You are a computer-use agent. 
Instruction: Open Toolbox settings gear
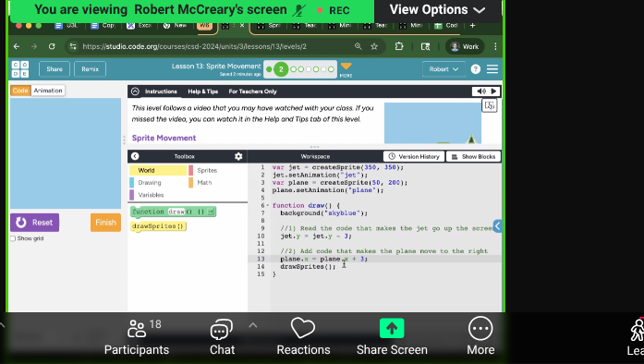238,156
